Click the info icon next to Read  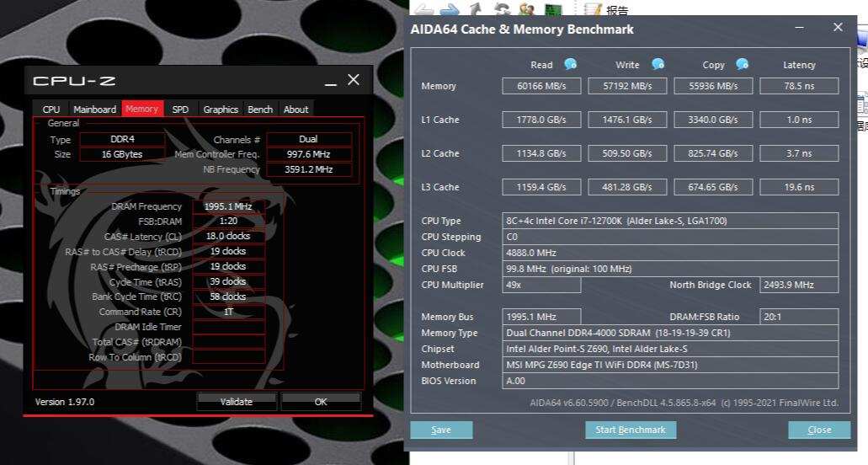[x=570, y=64]
